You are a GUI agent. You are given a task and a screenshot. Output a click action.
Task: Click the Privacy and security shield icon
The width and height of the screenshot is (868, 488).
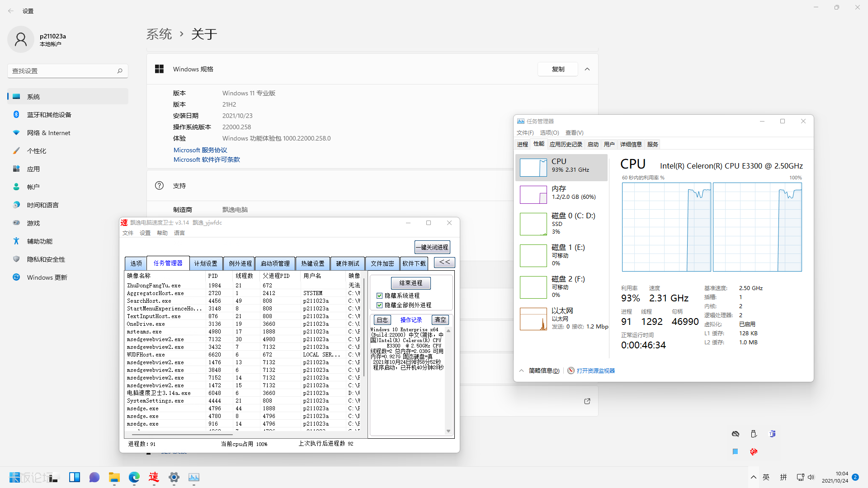[x=16, y=259]
